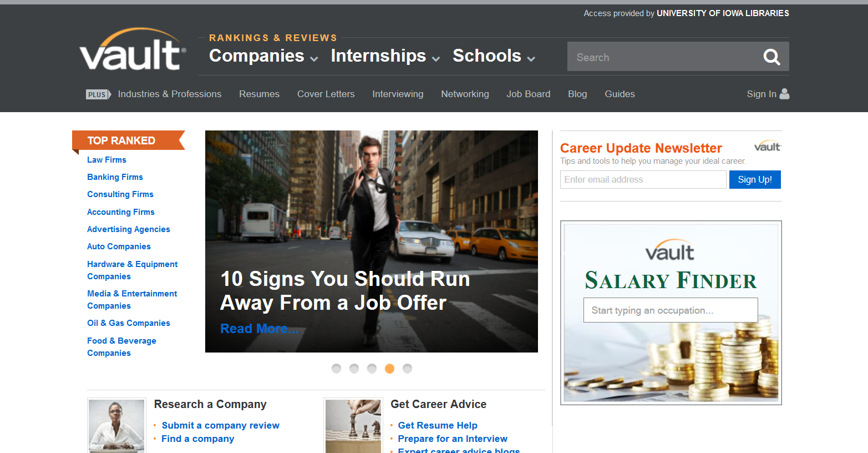Click the Sign In user icon
This screenshot has width=868, height=453.
point(784,94)
